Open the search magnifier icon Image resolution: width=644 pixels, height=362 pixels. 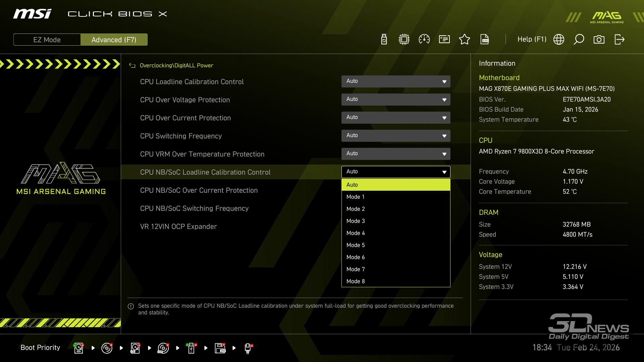point(579,40)
